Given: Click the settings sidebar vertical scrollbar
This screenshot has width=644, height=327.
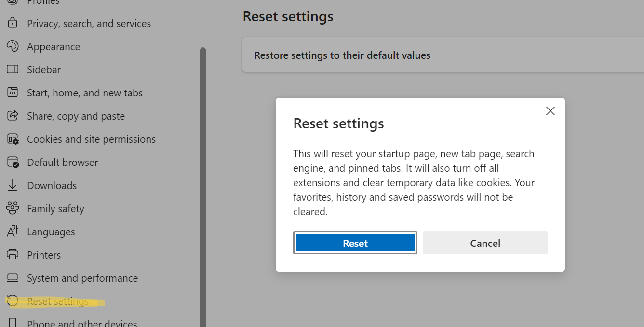Looking at the screenshot, I should (x=203, y=187).
